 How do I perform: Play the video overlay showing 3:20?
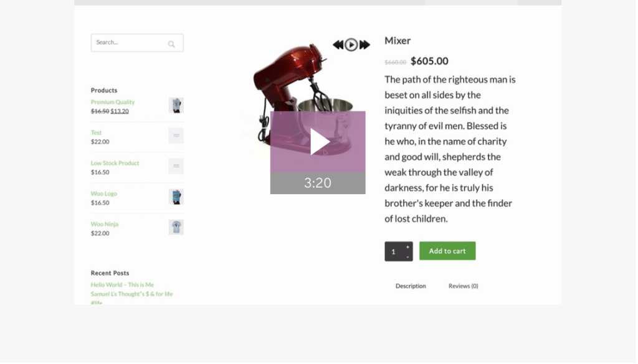point(319,142)
